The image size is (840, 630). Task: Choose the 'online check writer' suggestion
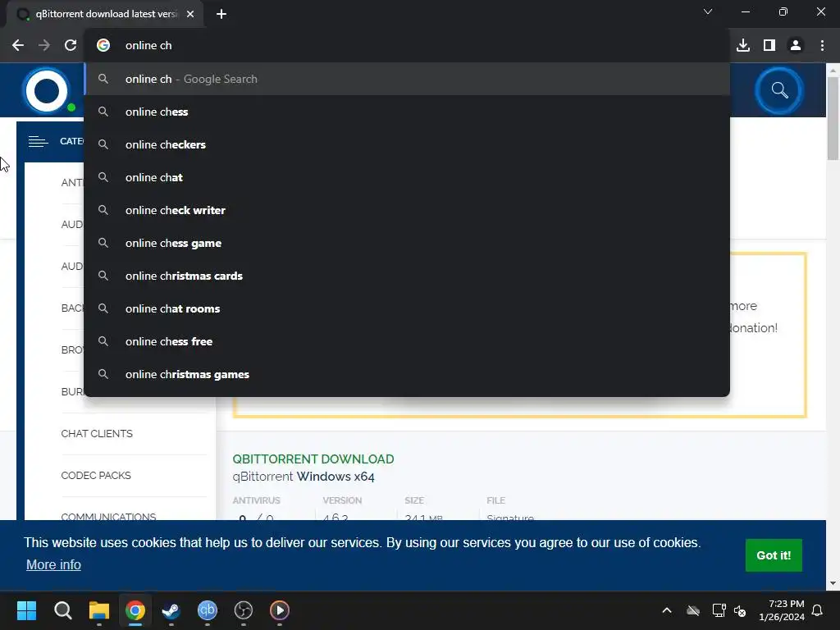pyautogui.click(x=407, y=210)
